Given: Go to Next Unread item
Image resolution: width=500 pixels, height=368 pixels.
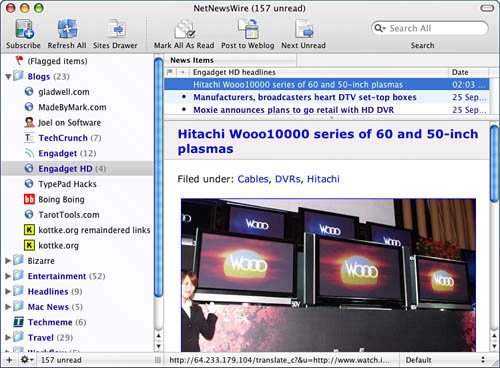Looking at the screenshot, I should pos(304,29).
